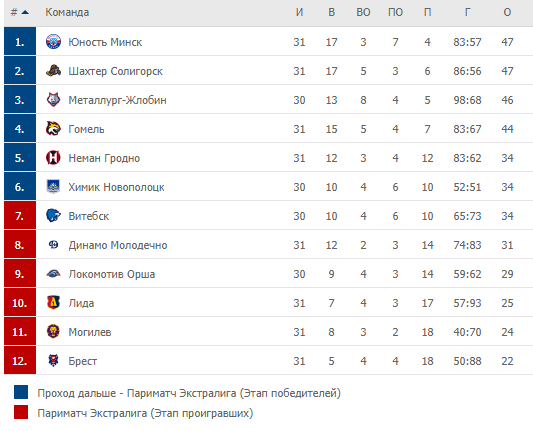Click the Могилев lion logo
This screenshot has width=533, height=431.
tap(53, 331)
